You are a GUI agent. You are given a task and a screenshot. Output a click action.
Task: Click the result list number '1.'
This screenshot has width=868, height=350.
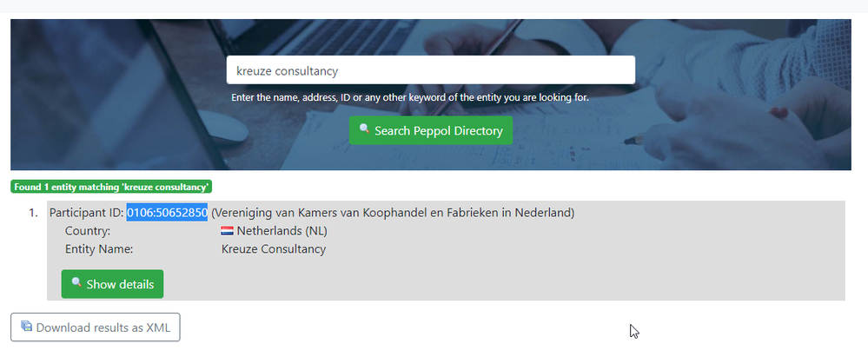(34, 213)
